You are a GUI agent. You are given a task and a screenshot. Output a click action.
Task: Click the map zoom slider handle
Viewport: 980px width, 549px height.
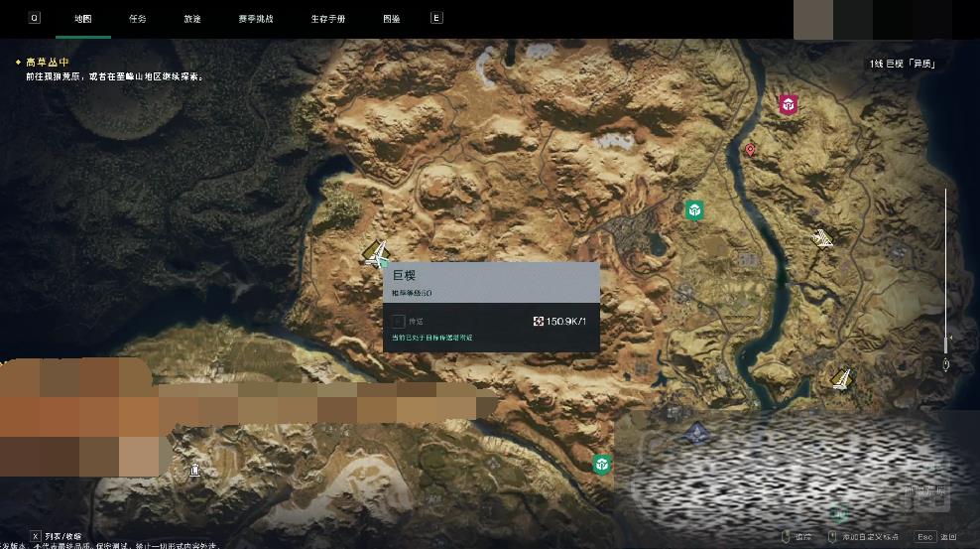945,344
